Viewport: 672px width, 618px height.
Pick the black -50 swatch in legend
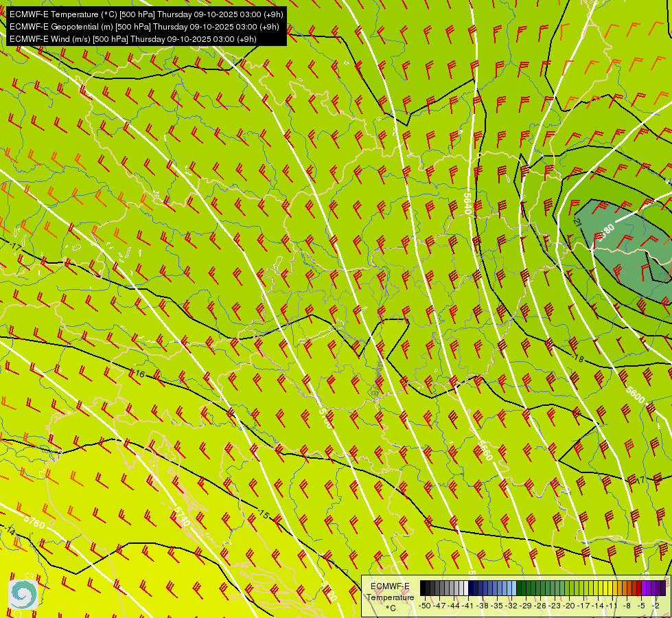coord(423,588)
